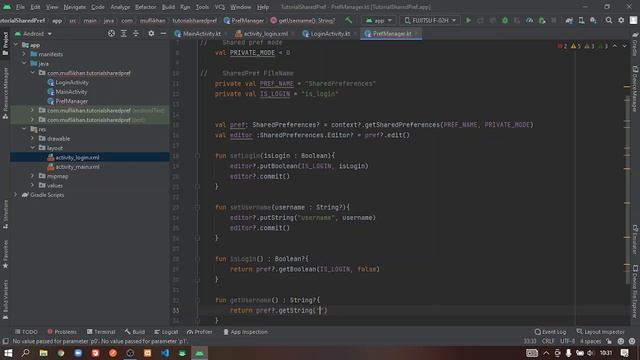Open the Windows Start menu
The height and width of the screenshot is (360, 640).
point(8,353)
